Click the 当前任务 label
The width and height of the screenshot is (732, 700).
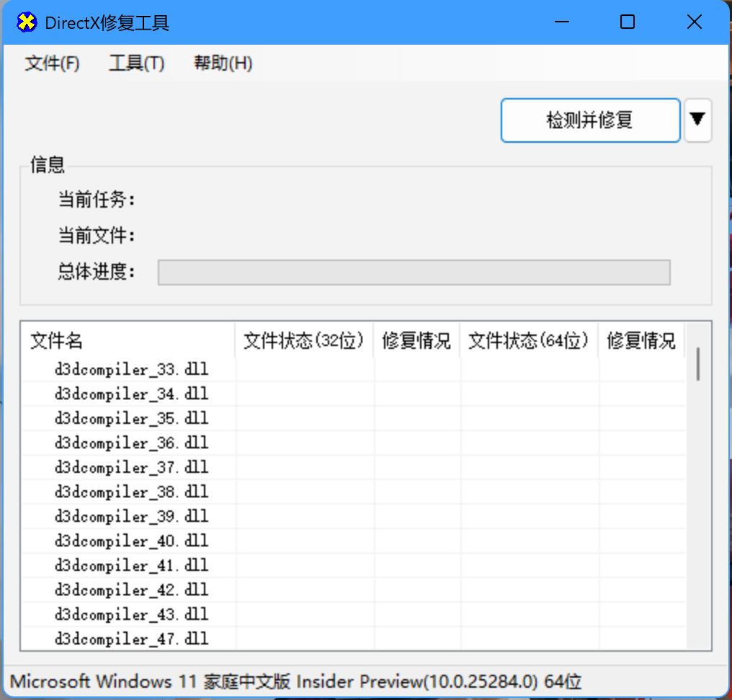click(x=97, y=200)
